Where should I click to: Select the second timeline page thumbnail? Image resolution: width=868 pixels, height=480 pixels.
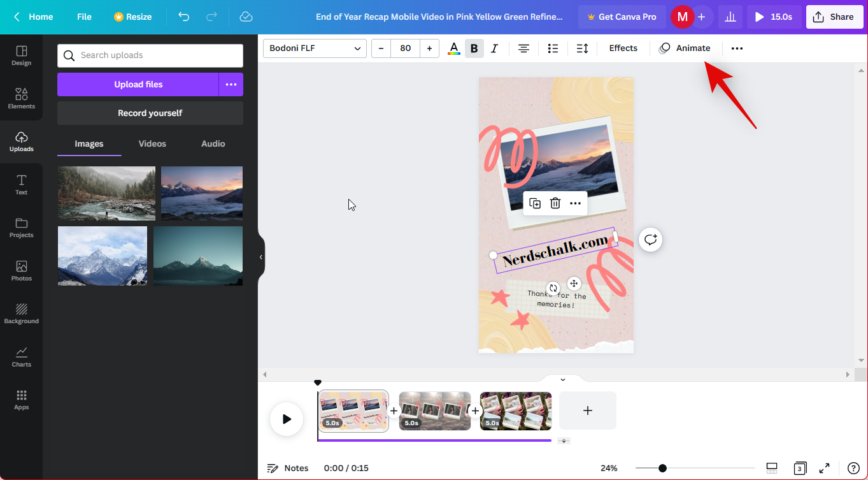click(435, 411)
